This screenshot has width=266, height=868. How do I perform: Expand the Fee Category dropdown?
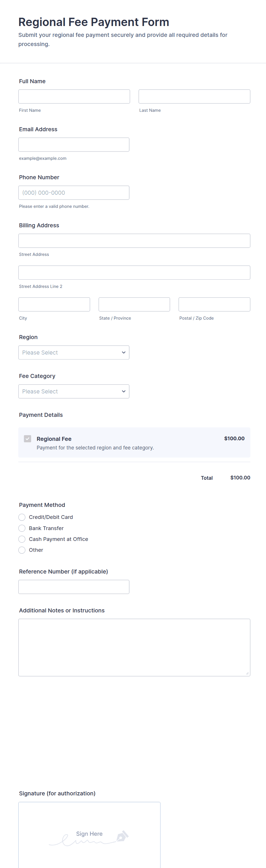coord(74,391)
